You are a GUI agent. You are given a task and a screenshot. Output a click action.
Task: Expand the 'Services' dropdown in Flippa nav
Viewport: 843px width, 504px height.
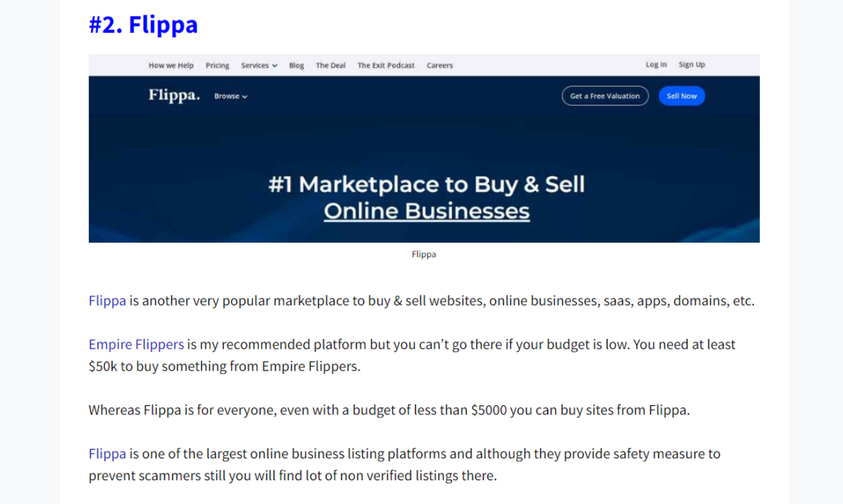click(259, 66)
